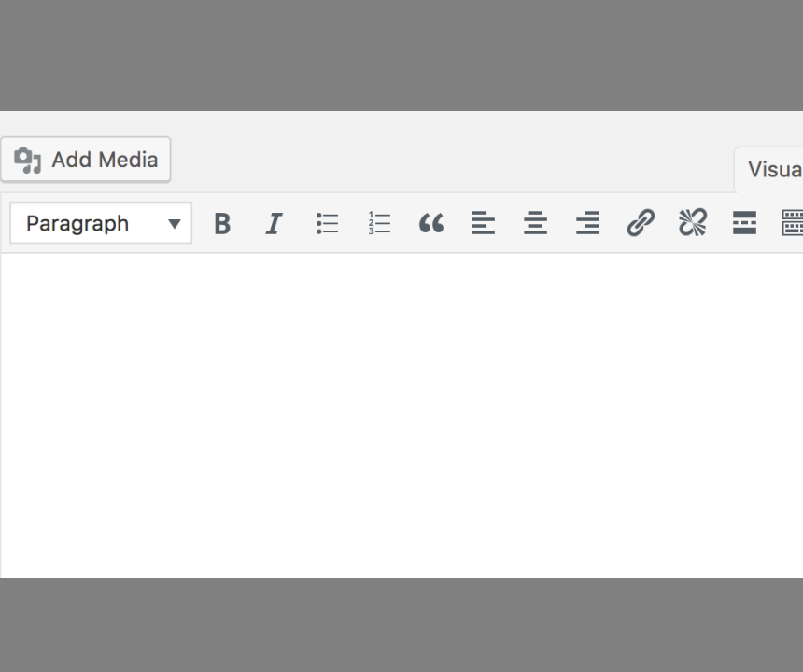Image resolution: width=803 pixels, height=672 pixels.
Task: Toggle the extended toolbar with keyboard icon
Action: [x=793, y=223]
